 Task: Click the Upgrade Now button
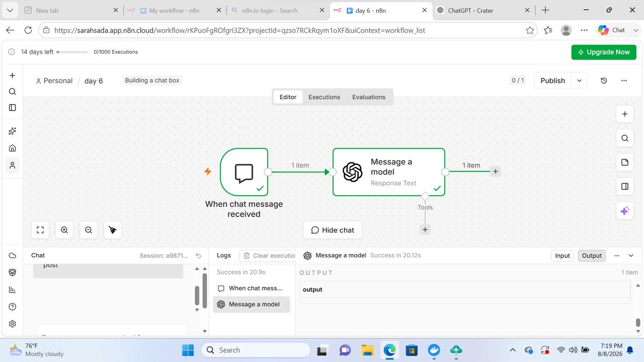click(x=604, y=52)
